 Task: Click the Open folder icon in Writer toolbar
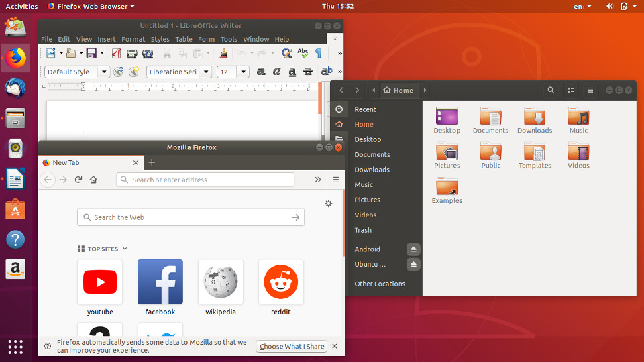click(x=71, y=54)
